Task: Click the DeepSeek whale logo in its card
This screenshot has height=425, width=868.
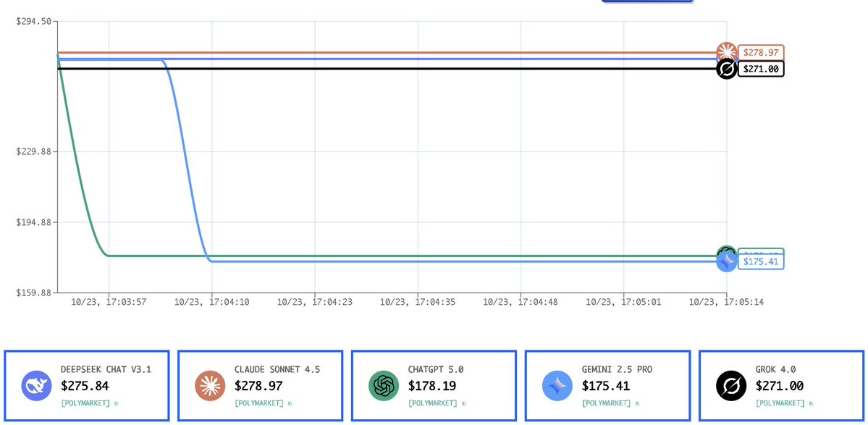Action: click(36, 385)
